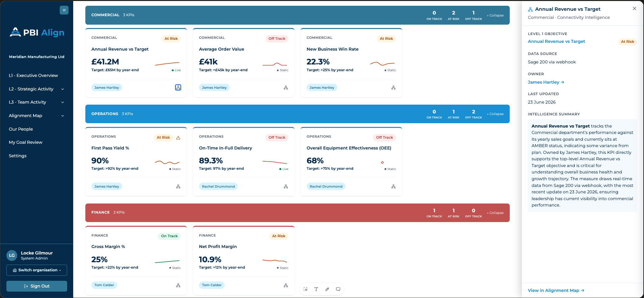Close the Annual Revenue vs Target panel
The image size is (644, 298).
[635, 9]
